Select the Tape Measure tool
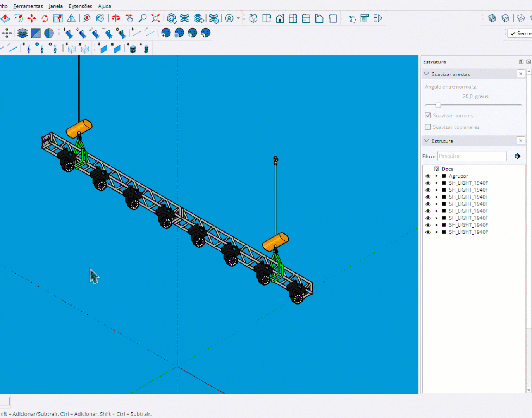 pos(87,19)
